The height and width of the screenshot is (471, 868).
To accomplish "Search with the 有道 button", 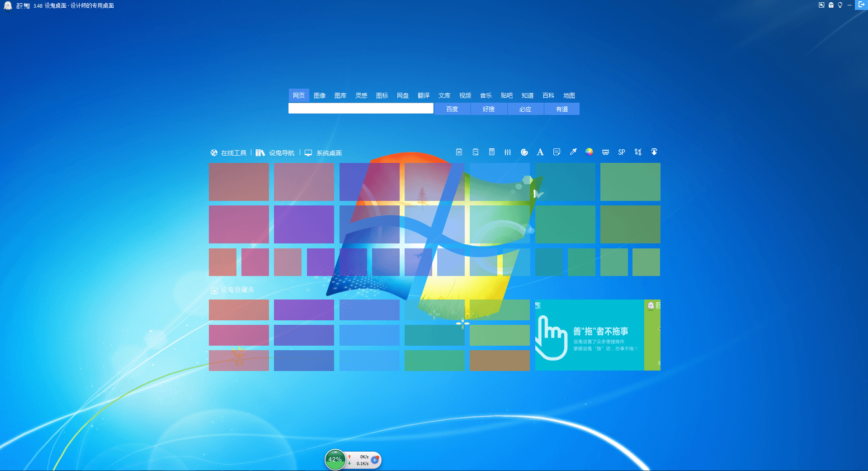I will (562, 109).
